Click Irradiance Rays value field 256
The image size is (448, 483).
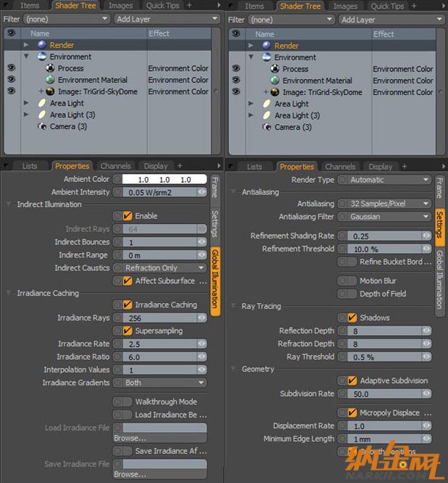(x=160, y=318)
